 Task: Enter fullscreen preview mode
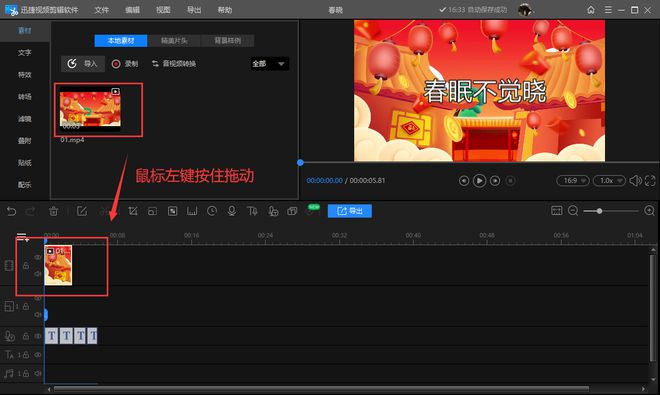coord(650,181)
